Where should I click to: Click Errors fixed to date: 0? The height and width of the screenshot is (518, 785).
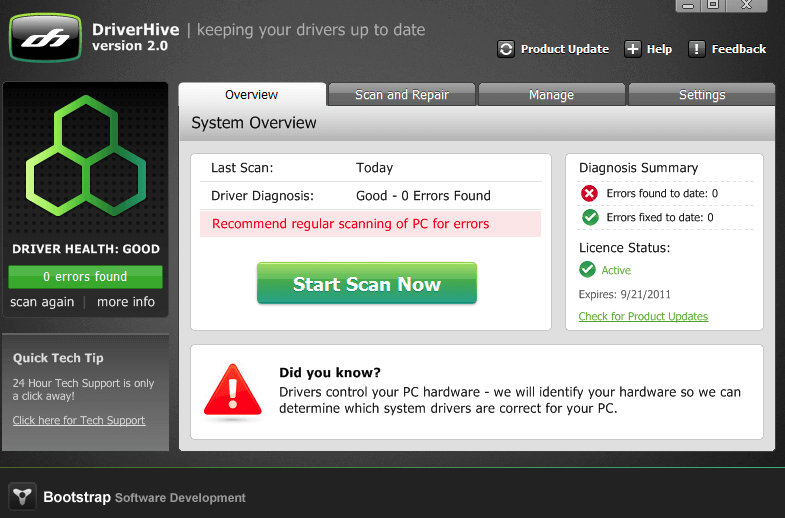[660, 217]
